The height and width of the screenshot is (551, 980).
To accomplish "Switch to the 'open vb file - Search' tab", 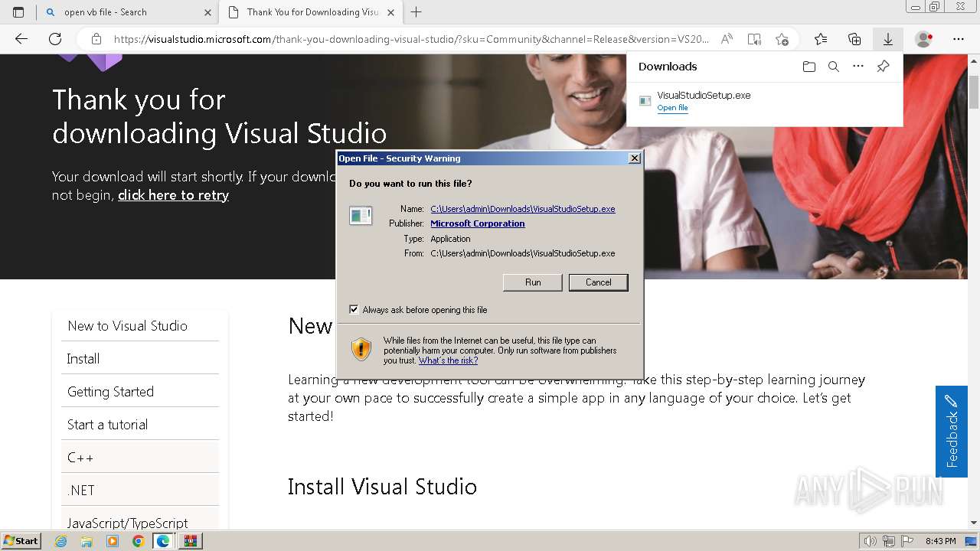I will [x=128, y=12].
